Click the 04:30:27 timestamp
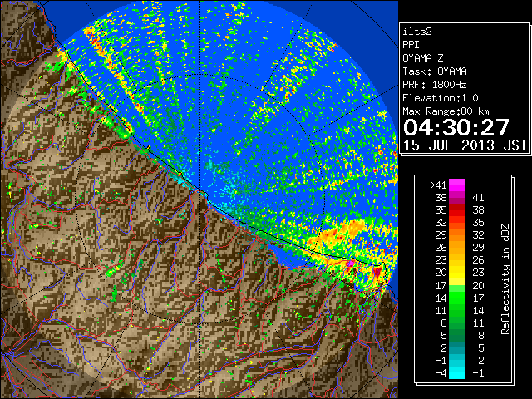The image size is (532, 399). point(456,127)
